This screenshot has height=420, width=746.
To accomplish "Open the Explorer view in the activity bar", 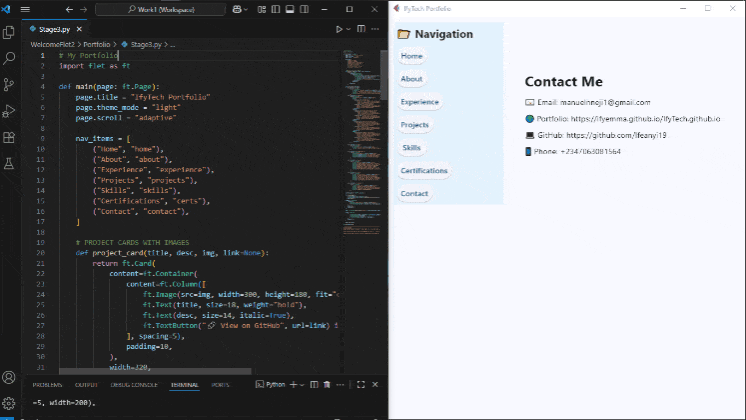I will coord(9,32).
